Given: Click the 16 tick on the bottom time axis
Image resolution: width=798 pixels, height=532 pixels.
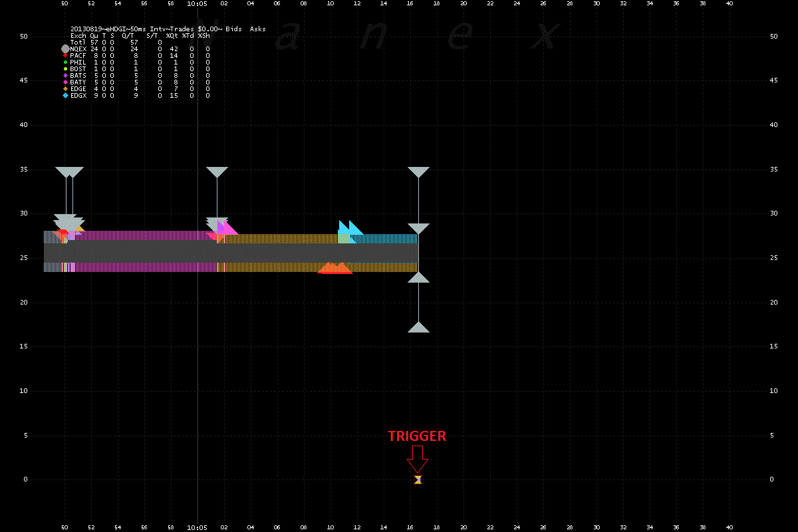Looking at the screenshot, I should tap(410, 527).
